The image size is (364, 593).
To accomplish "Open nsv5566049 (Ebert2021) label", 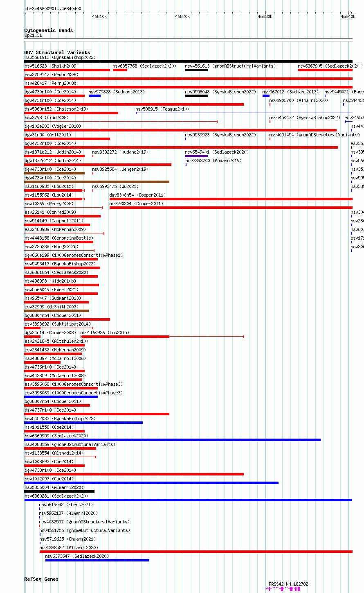I will coord(51,290).
